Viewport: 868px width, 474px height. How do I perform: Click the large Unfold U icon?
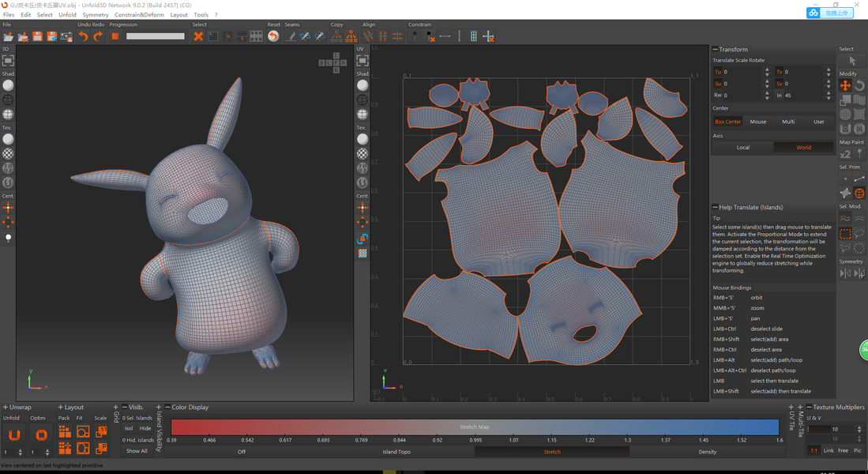[14, 434]
